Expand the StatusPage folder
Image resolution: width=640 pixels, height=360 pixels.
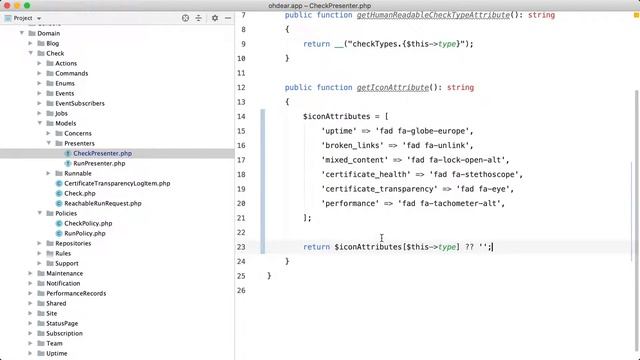pyautogui.click(x=30, y=323)
